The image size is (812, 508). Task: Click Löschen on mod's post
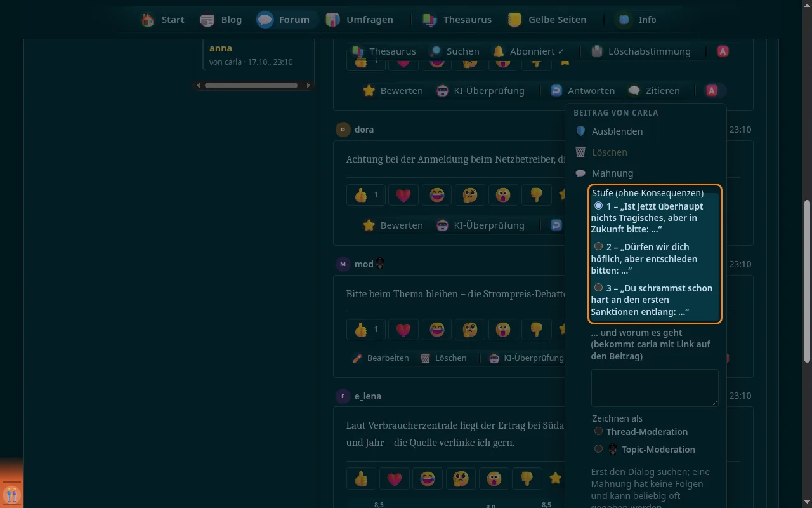(x=444, y=358)
